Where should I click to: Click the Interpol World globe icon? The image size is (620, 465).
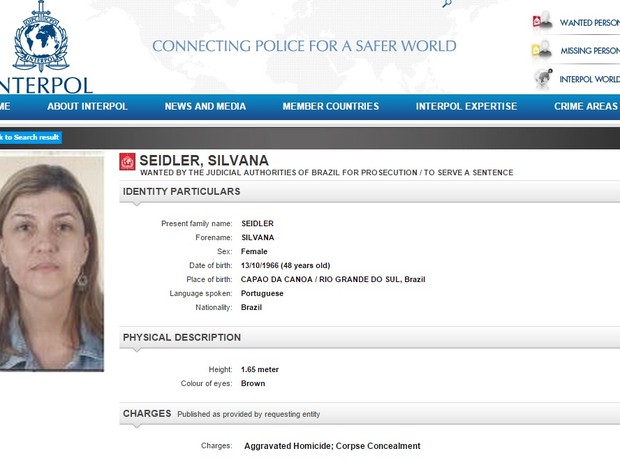[542, 79]
